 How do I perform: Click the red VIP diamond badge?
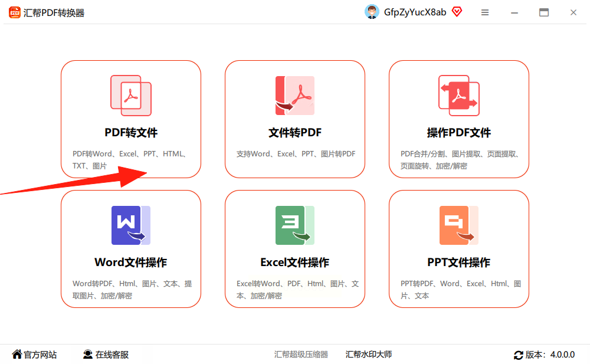pos(457,12)
